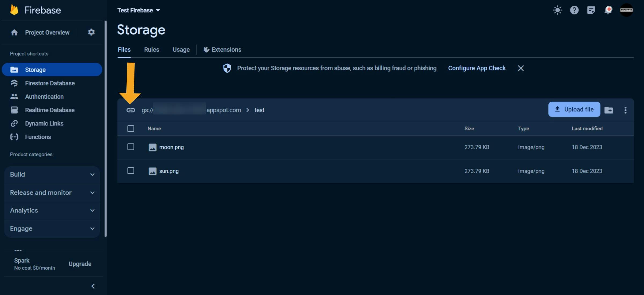Click the sidebar vertical scrollbar

coord(105,129)
